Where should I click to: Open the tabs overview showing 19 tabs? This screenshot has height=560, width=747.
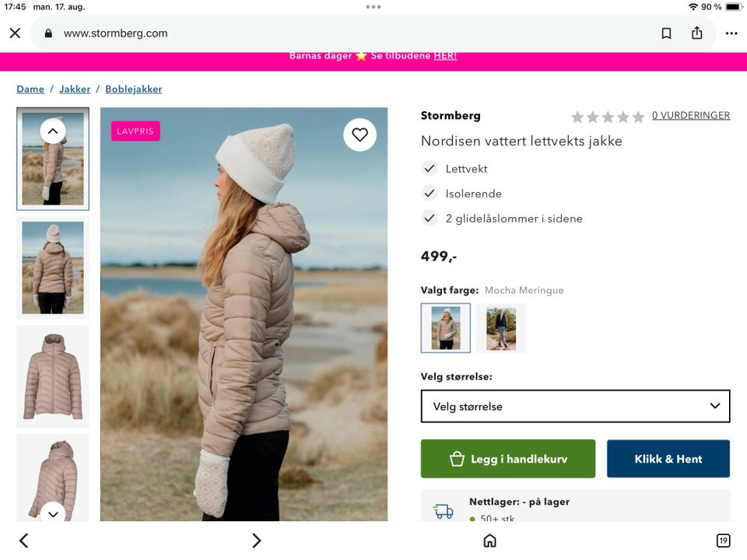[x=723, y=541]
